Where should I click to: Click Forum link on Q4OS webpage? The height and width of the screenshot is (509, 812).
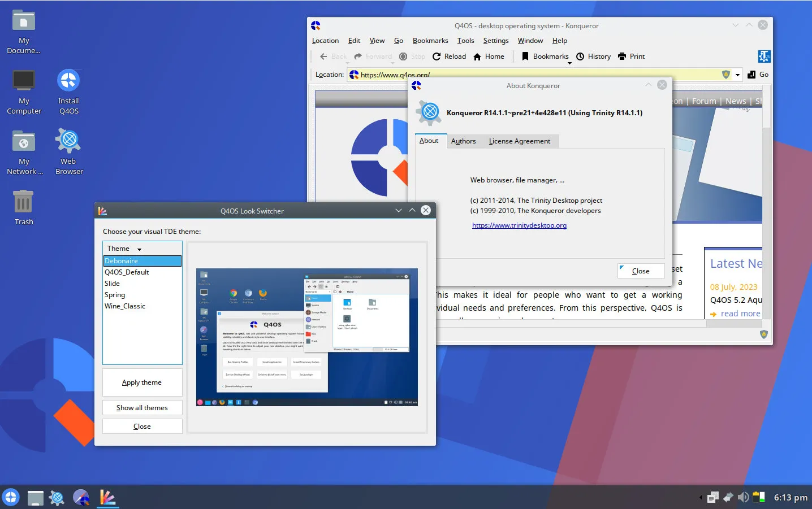(x=704, y=101)
